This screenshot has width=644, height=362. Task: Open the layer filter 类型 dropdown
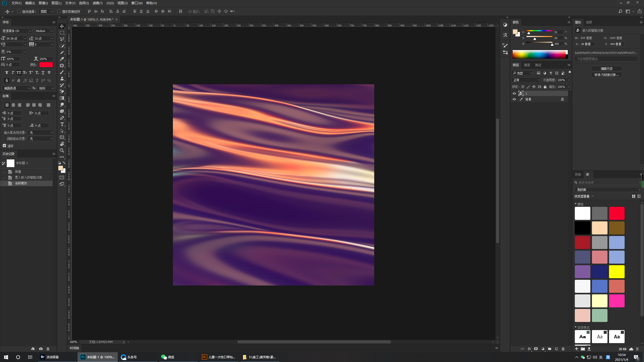pos(522,73)
